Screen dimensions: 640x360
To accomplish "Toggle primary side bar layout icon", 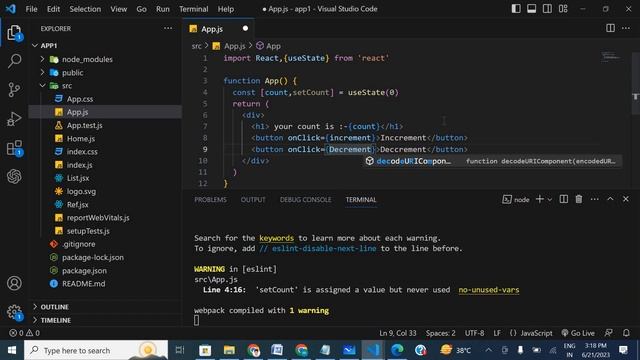I will coord(516,9).
